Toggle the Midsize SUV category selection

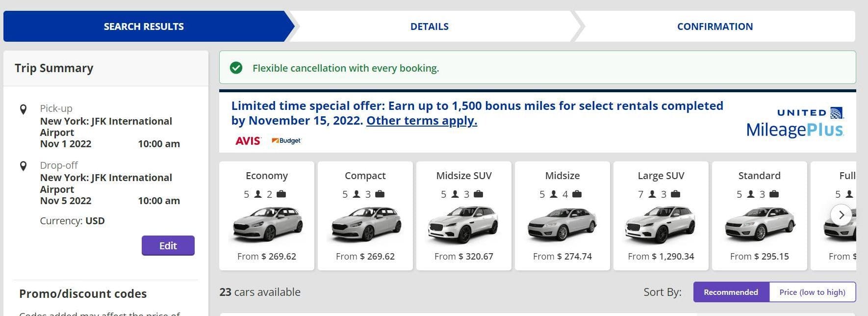[464, 216]
